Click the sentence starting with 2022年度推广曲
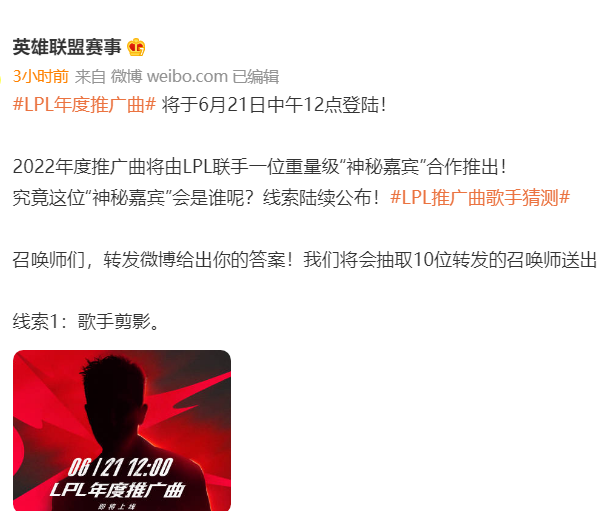Screen dimensions: 597x511 [260, 166]
